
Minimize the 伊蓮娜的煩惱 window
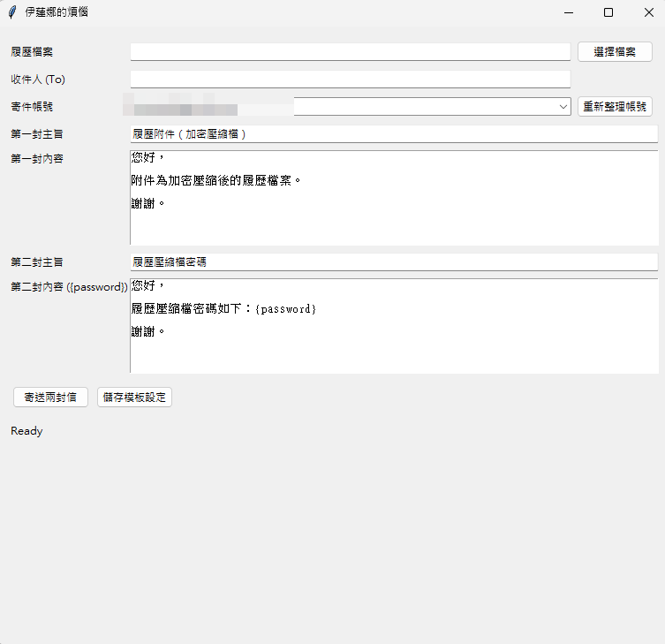coord(568,12)
